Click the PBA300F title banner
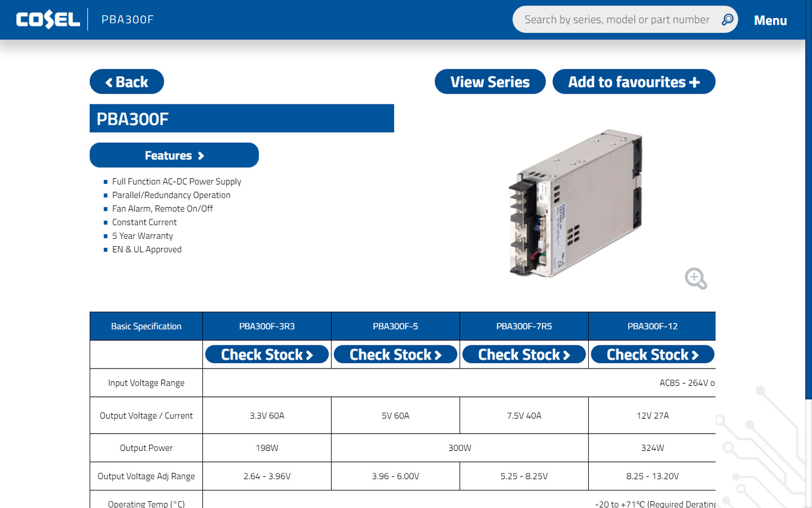812x508 pixels. tap(241, 119)
